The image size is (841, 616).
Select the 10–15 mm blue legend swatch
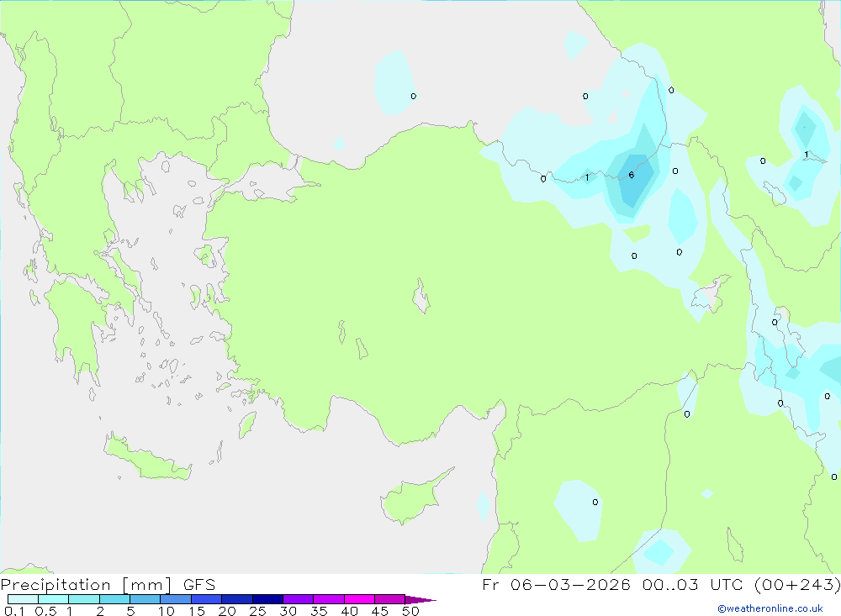coord(176,599)
